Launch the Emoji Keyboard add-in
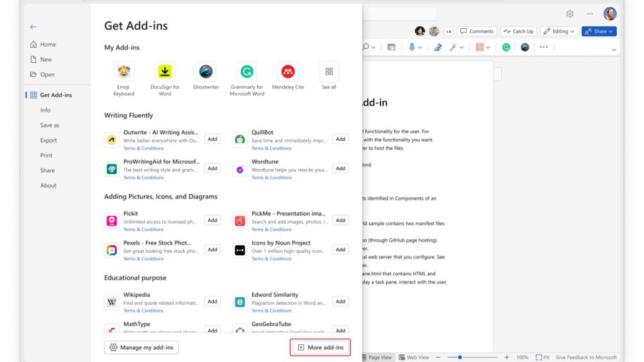Image resolution: width=644 pixels, height=362 pixels. [x=123, y=70]
